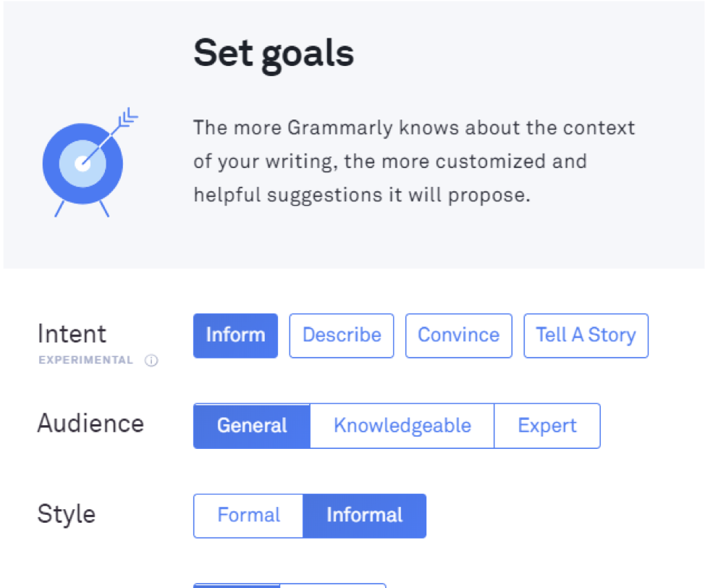
Task: Click the Set goals heading
Action: pyautogui.click(x=274, y=53)
